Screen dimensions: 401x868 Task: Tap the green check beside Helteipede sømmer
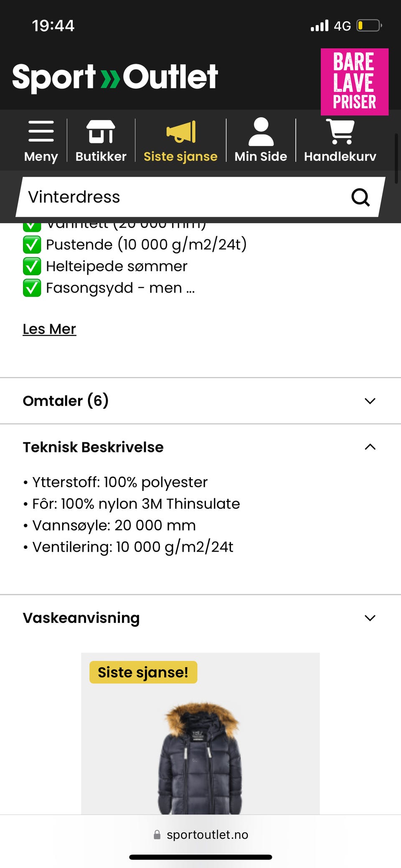[x=32, y=266]
